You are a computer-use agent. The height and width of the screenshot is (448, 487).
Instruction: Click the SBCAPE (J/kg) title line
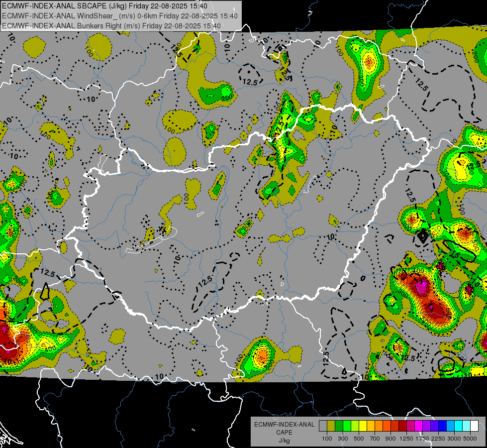[104, 6]
